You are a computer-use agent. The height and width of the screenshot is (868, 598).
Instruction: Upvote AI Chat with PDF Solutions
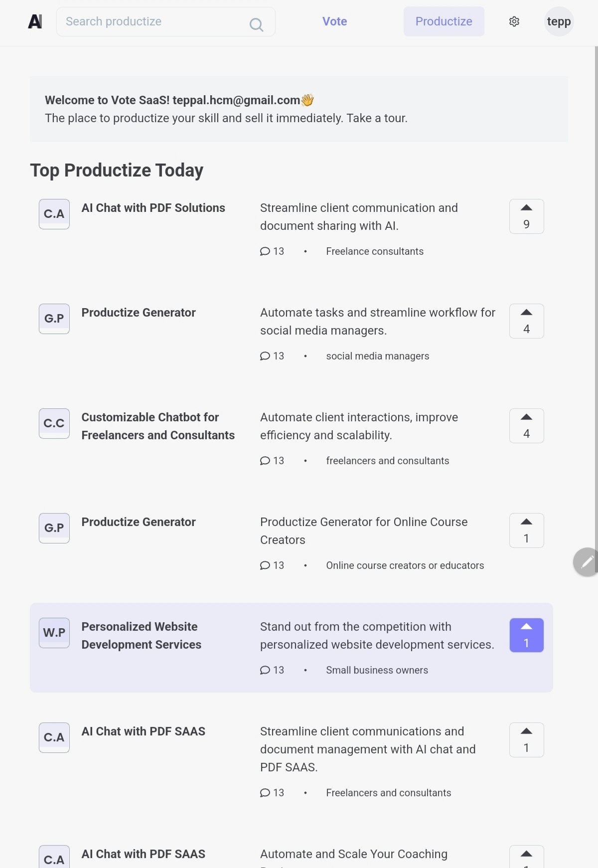coord(526,216)
